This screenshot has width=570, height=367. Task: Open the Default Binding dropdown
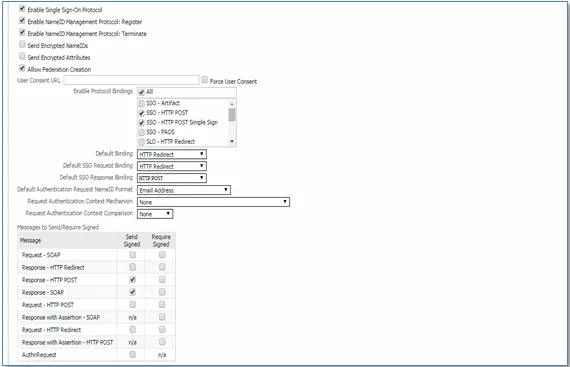(172, 154)
